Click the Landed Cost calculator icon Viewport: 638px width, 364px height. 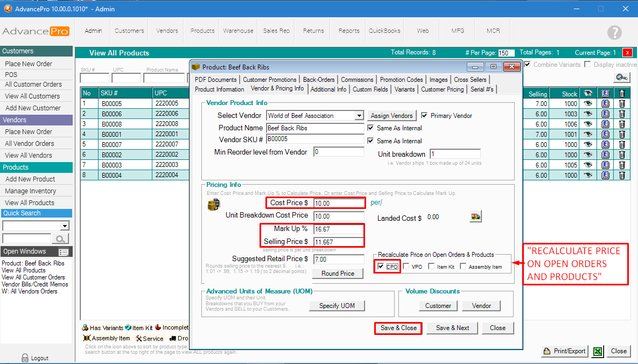point(475,216)
